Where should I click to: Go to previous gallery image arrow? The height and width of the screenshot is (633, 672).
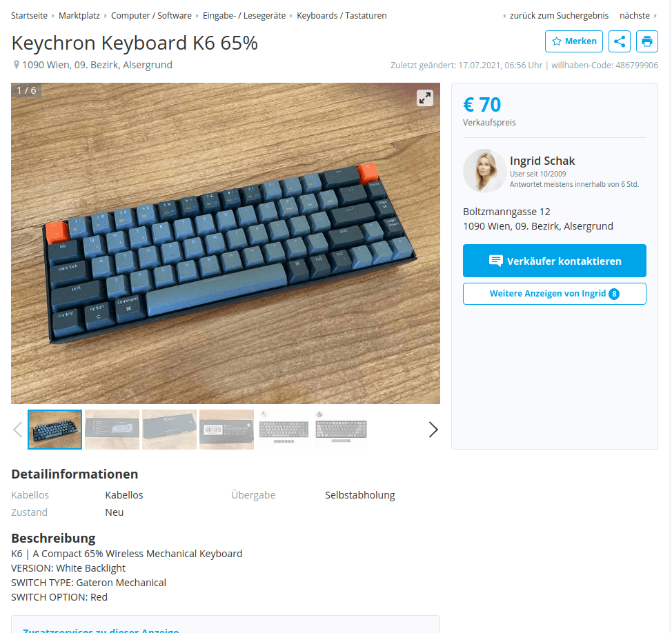(17, 430)
